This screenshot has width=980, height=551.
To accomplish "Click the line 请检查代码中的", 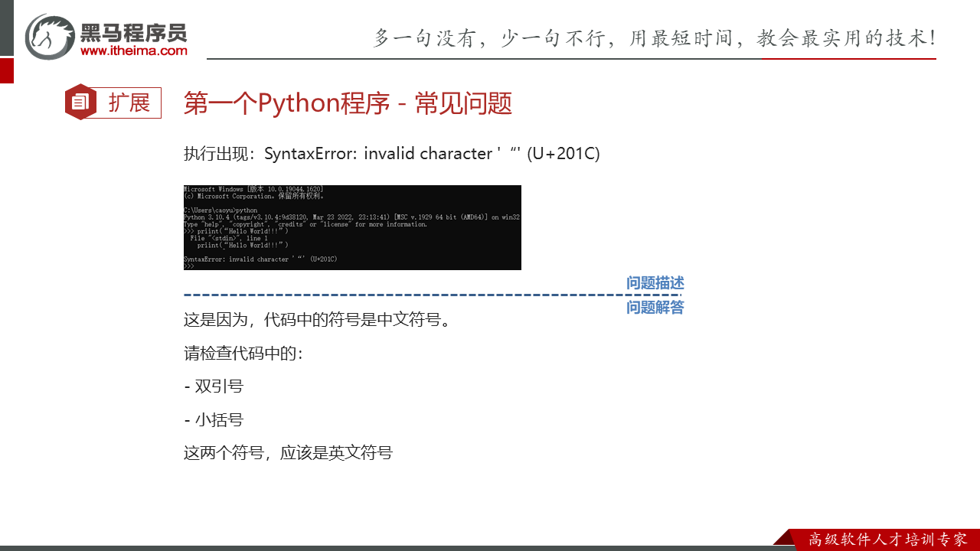I will point(243,354).
